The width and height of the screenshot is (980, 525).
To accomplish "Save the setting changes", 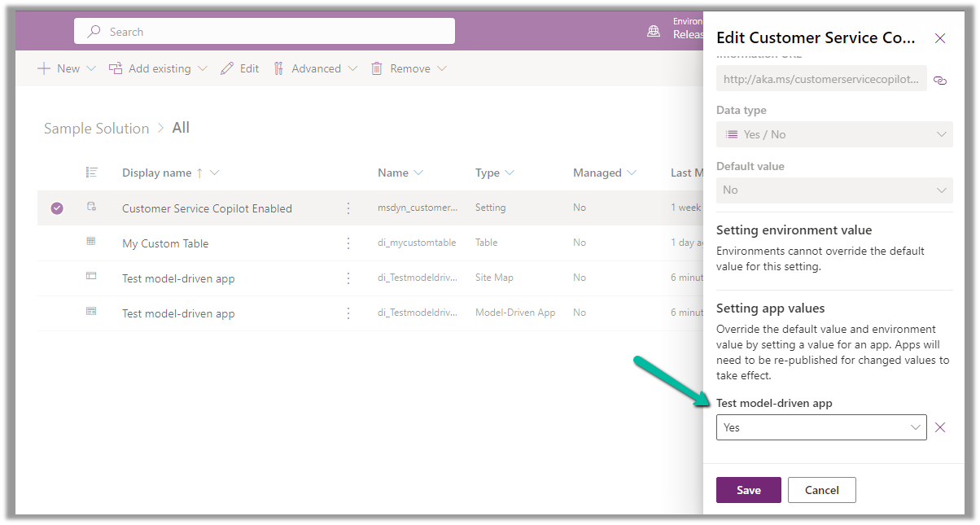I will coord(748,490).
